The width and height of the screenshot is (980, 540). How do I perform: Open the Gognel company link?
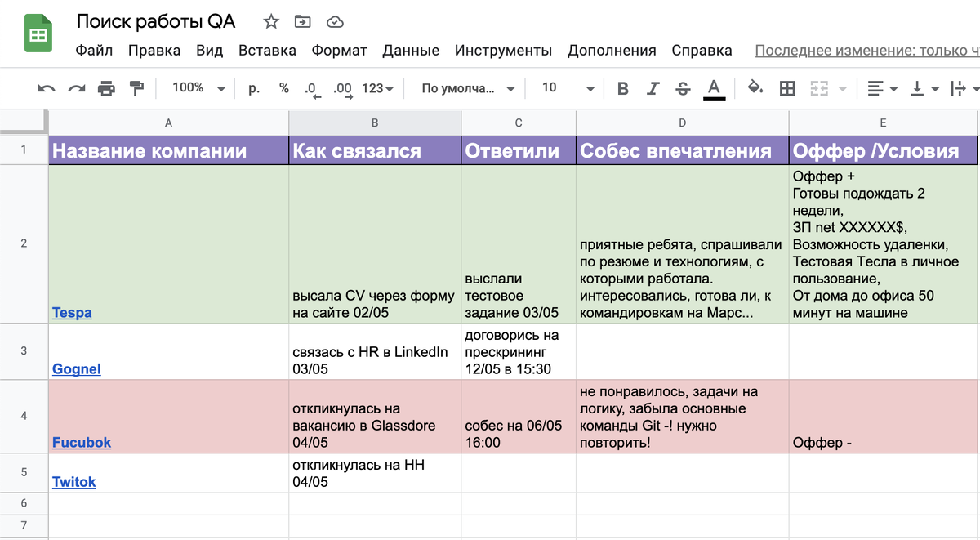[77, 369]
